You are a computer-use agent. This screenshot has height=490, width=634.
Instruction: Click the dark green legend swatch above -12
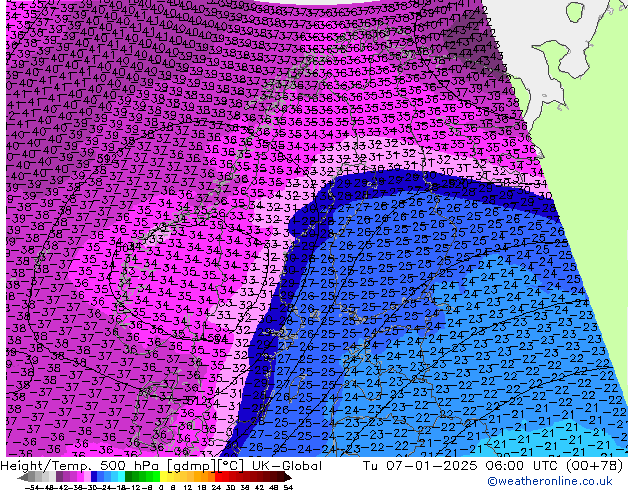point(129,477)
